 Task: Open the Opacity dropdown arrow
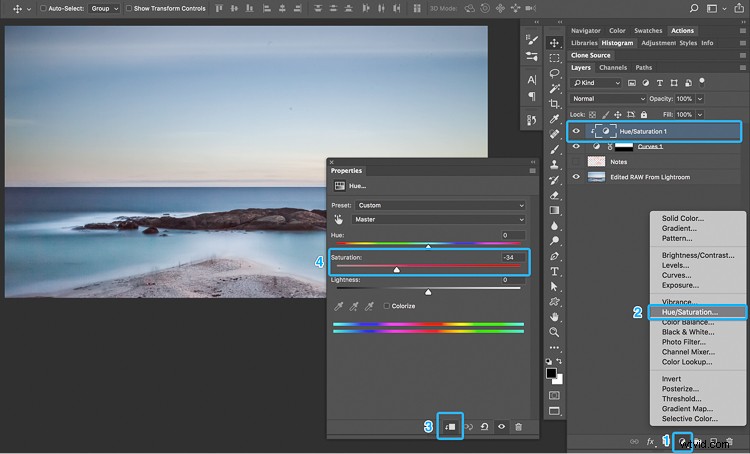(700, 99)
